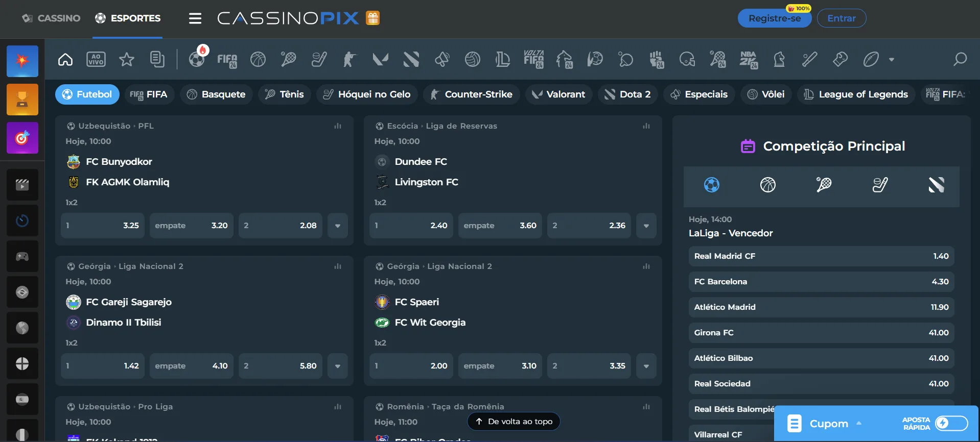This screenshot has width=980, height=442.
Task: Show statistics for Dundee FC match
Action: click(x=646, y=126)
